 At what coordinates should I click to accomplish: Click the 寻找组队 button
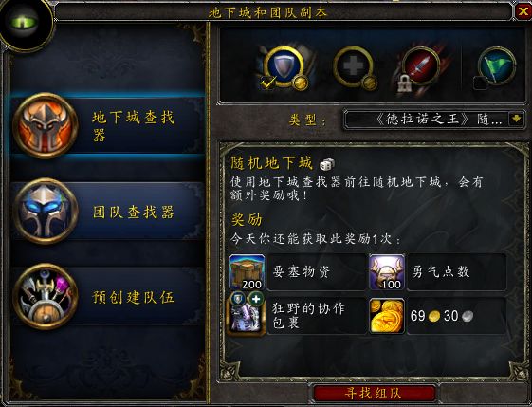(374, 394)
